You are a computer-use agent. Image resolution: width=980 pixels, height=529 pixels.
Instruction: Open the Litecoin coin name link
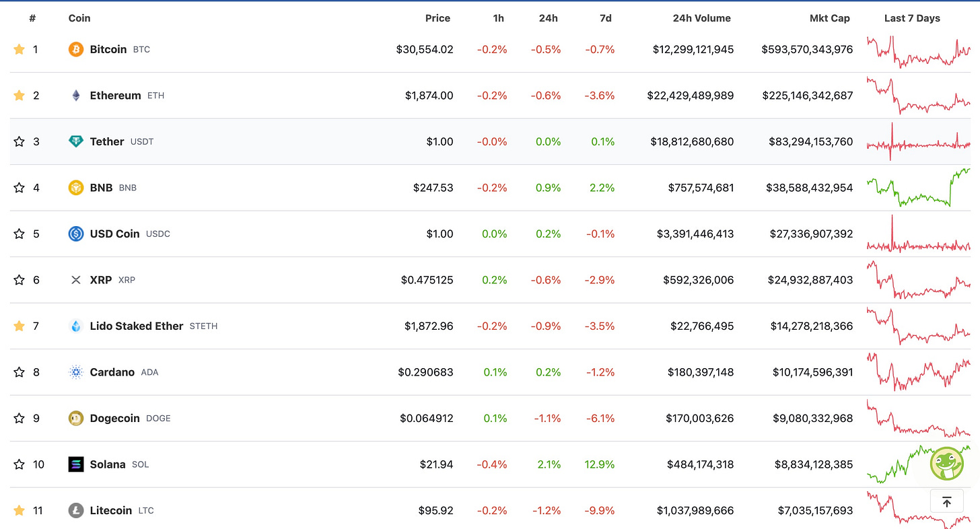111,510
